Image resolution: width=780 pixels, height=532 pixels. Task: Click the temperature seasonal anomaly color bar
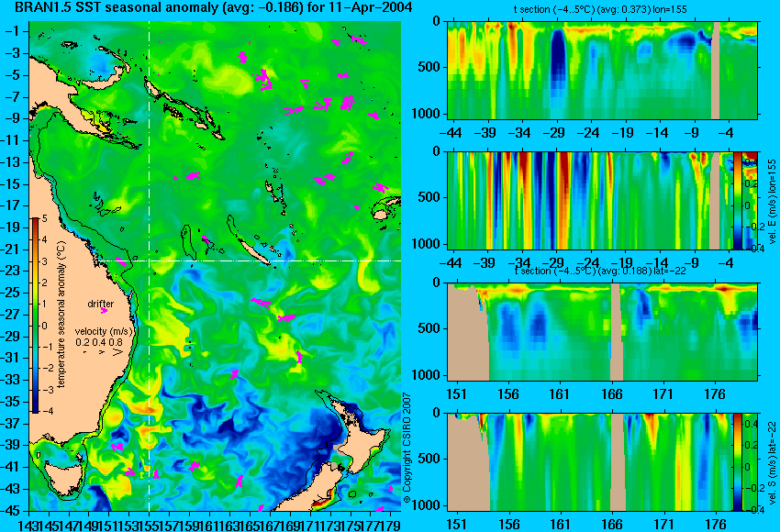(35, 316)
